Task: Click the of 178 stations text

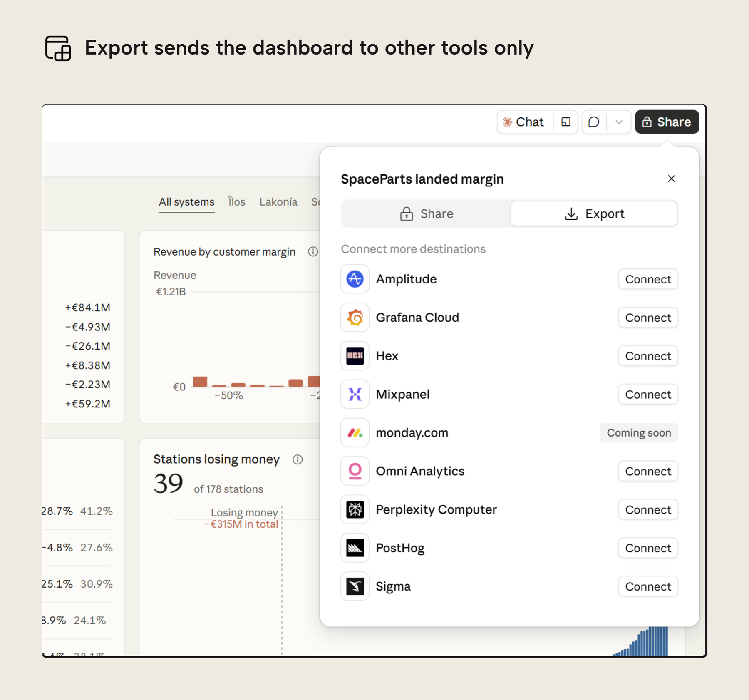Action: tap(228, 489)
